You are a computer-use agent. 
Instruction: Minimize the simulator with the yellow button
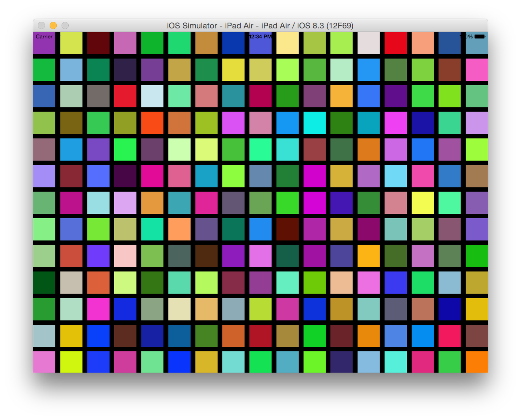(53, 25)
